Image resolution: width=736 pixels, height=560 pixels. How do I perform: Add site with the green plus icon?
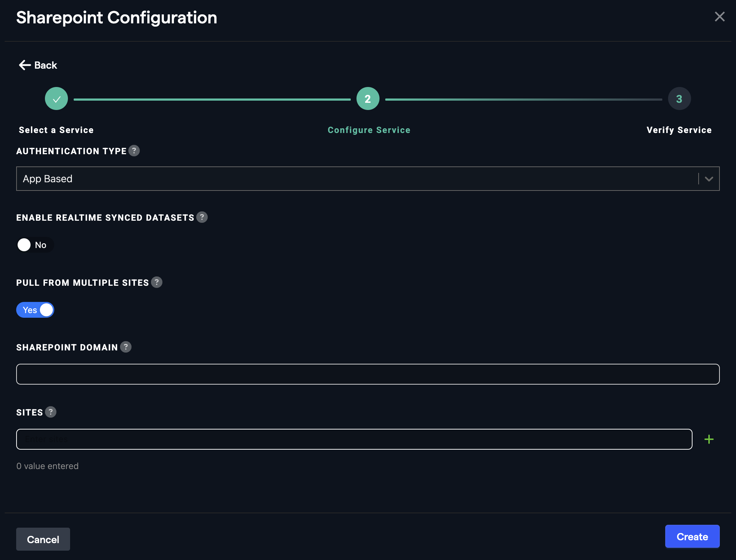tap(709, 439)
